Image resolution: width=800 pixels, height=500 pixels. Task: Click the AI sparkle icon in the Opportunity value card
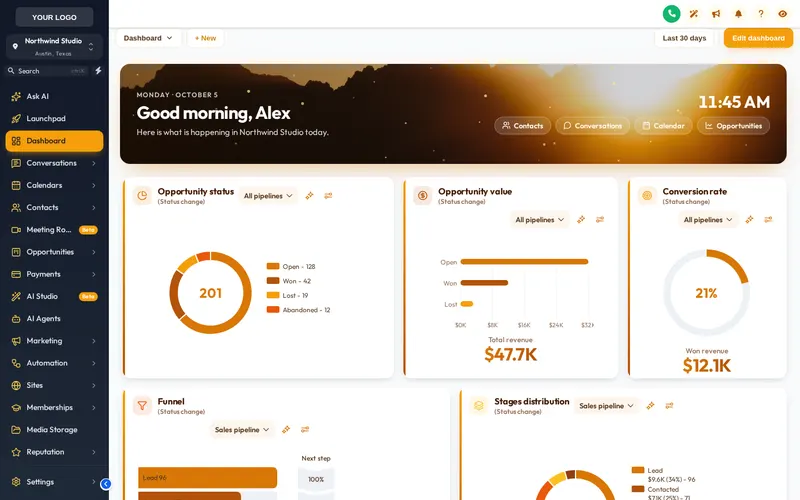click(x=581, y=219)
